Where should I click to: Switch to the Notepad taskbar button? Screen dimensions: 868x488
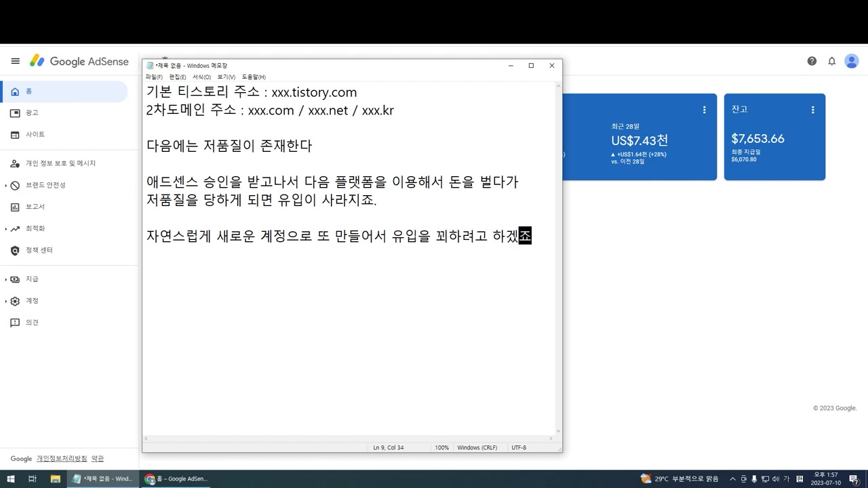[x=102, y=479]
